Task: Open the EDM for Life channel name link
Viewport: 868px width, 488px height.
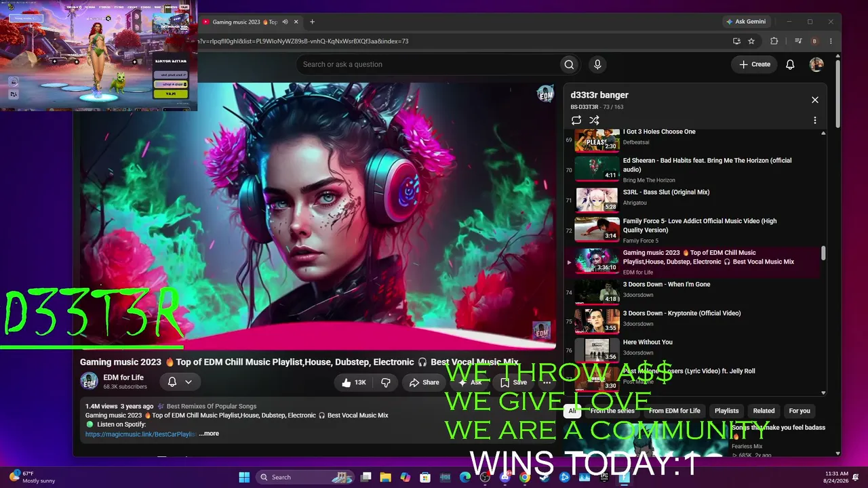Action: point(123,378)
